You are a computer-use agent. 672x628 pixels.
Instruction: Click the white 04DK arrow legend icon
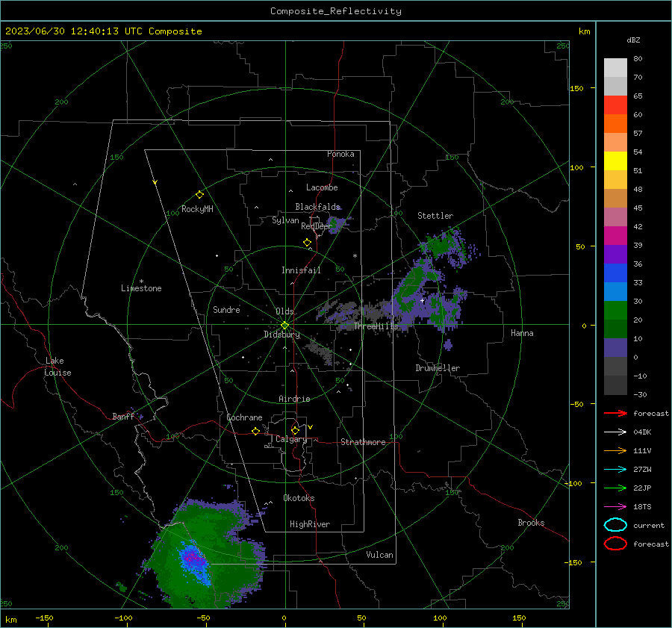click(615, 432)
